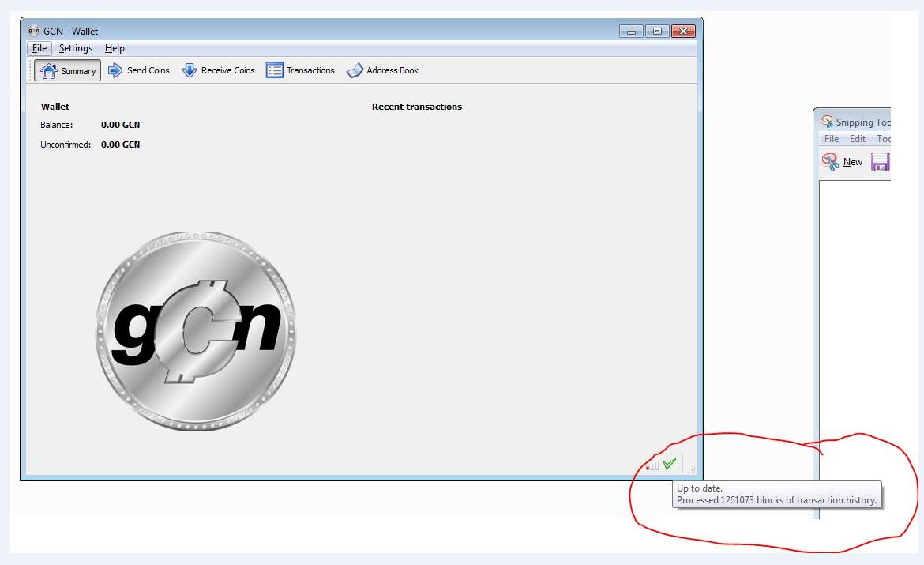
Task: Click the Recent transactions heading
Action: click(417, 107)
